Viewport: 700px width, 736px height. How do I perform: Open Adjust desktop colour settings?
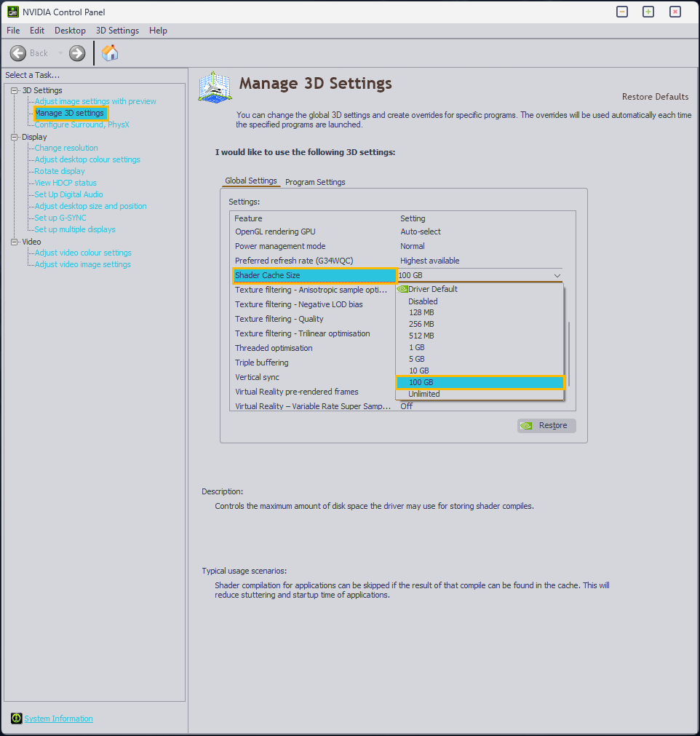click(x=87, y=159)
